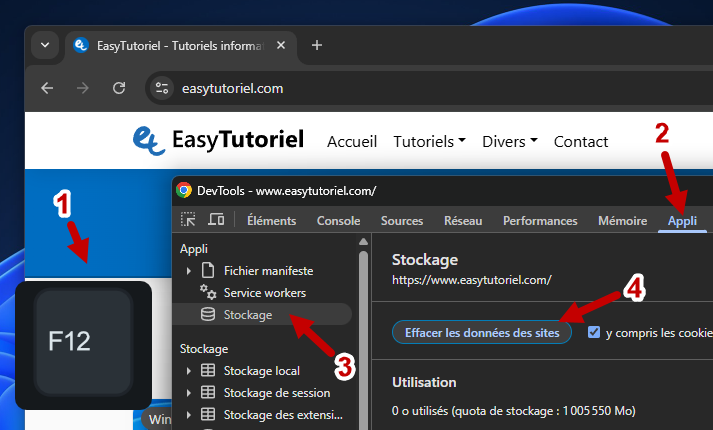Open site information icon in address bar

point(162,88)
